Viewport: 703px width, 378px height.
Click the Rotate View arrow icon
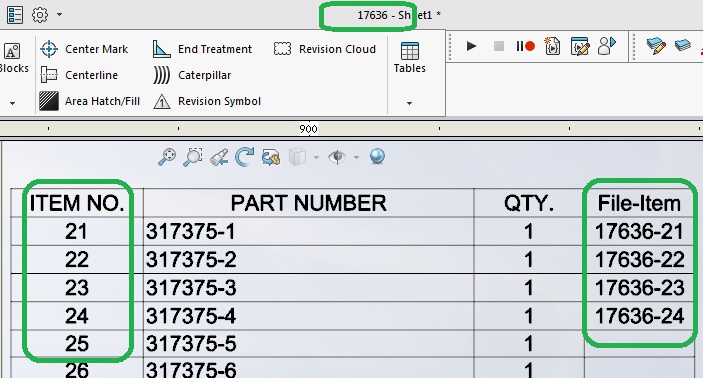click(245, 157)
